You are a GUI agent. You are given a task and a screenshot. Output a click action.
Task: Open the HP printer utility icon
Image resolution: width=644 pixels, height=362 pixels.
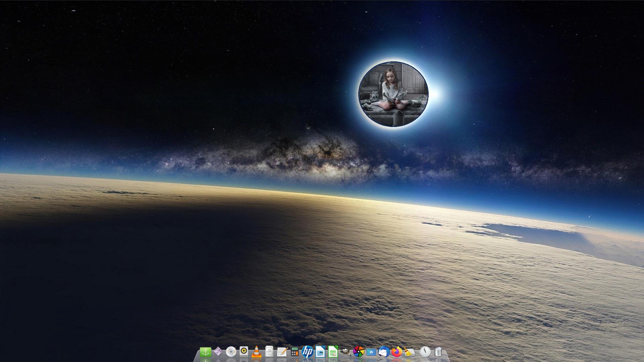coord(307,352)
